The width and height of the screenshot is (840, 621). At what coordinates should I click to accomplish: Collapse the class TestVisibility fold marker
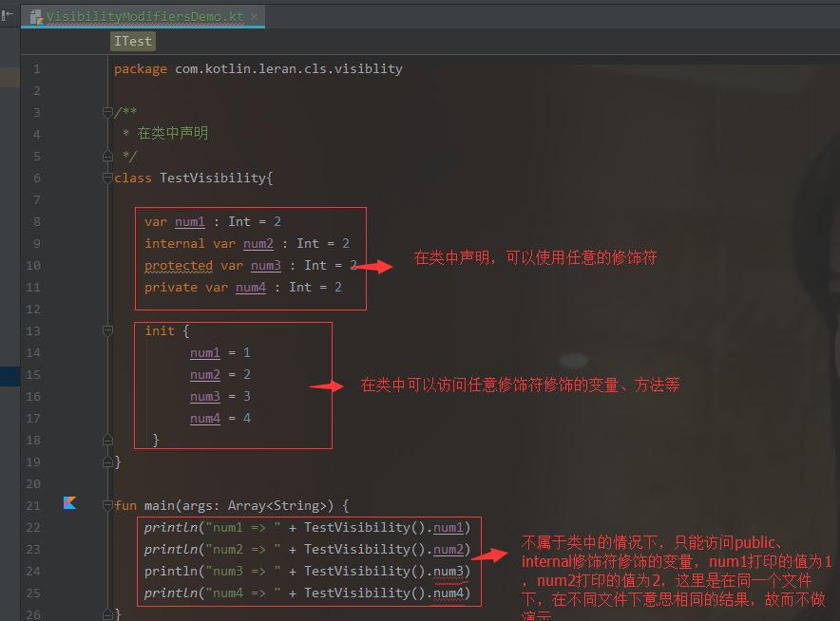(x=107, y=178)
